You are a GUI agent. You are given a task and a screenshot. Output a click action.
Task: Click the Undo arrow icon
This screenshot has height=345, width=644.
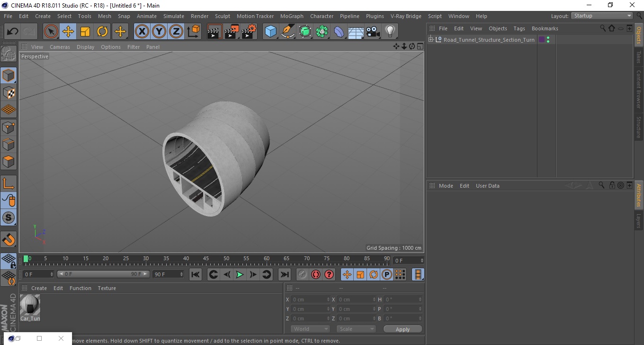(x=13, y=32)
